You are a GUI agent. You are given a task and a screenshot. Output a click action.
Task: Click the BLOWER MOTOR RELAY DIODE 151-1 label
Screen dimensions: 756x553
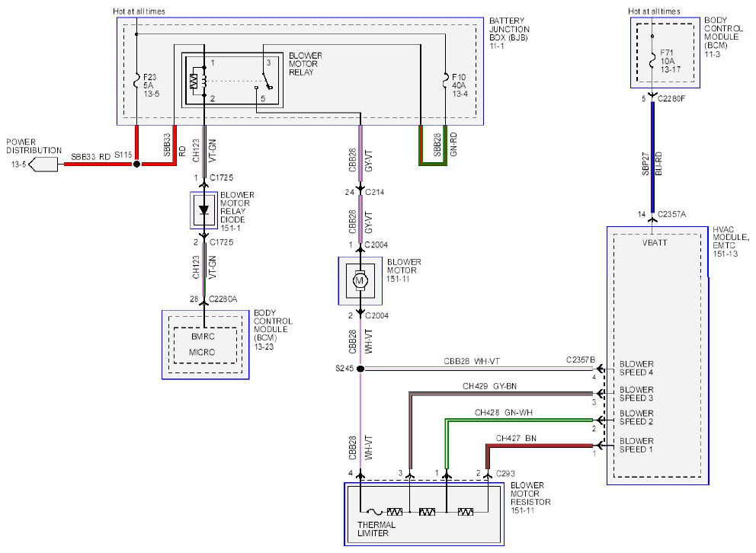click(237, 212)
